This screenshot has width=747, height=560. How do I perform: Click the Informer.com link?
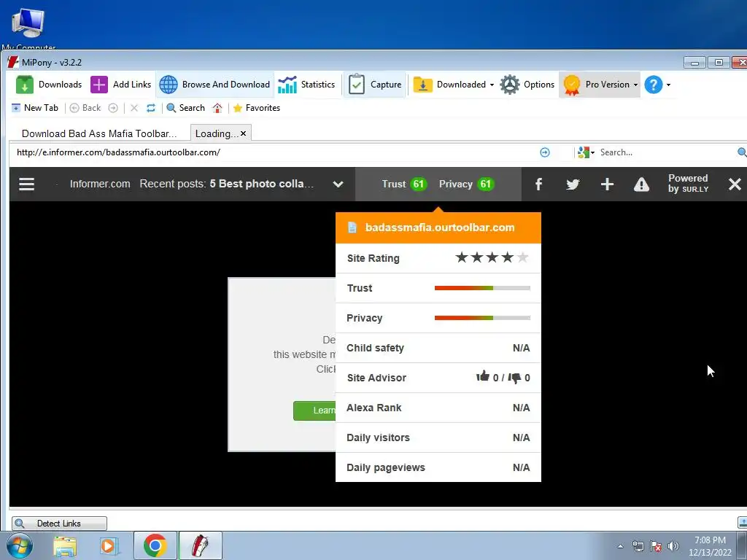[x=100, y=184]
